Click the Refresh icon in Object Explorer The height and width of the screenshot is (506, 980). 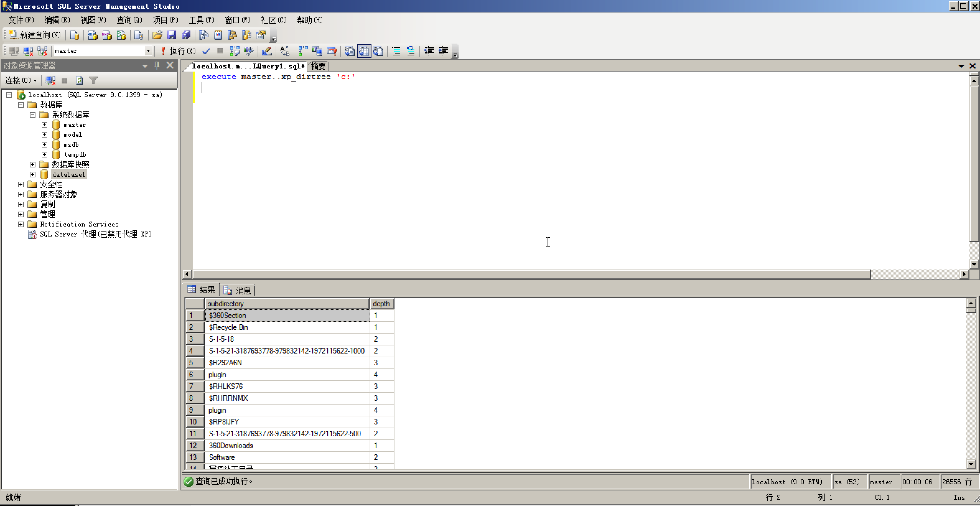pyautogui.click(x=79, y=80)
